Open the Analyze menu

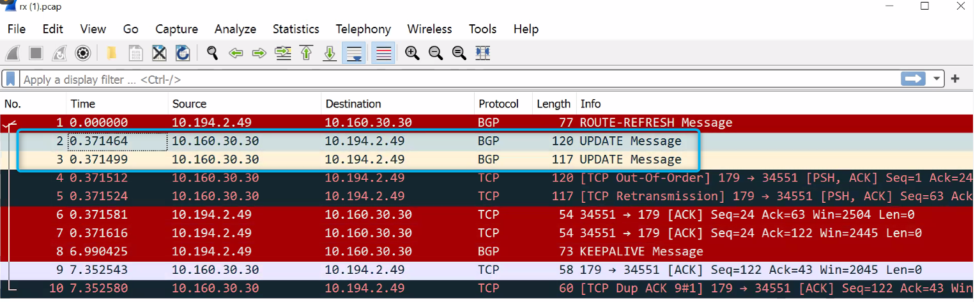pos(236,29)
